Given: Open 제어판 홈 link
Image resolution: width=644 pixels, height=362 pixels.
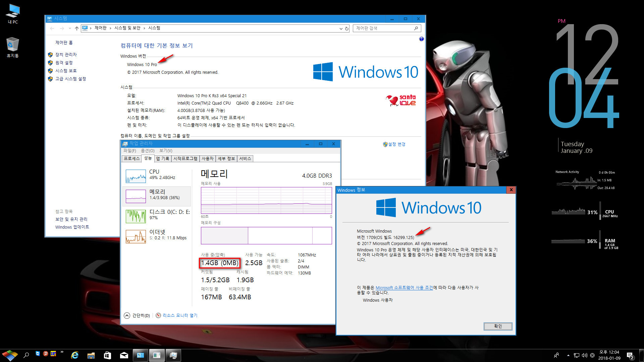Looking at the screenshot, I should coord(64,43).
